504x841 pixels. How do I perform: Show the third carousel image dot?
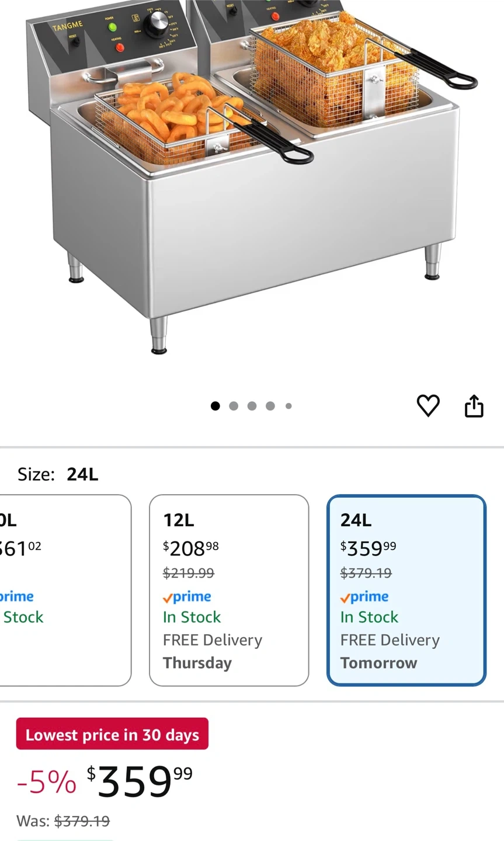pos(252,406)
